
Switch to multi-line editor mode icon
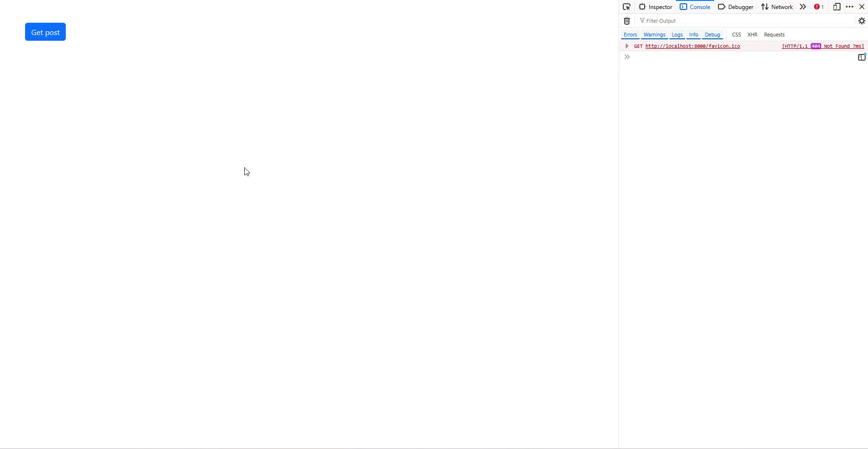[862, 57]
